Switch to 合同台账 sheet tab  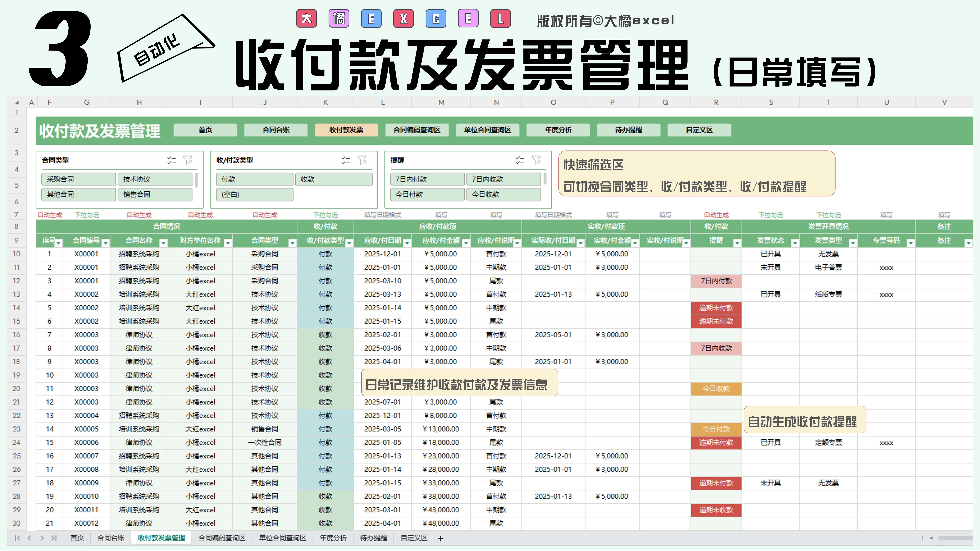point(111,538)
